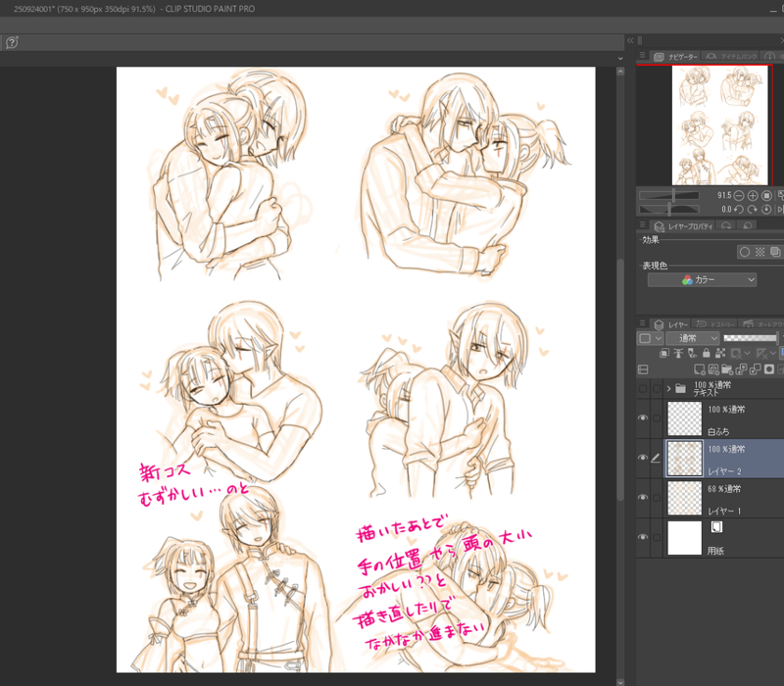This screenshot has height=686, width=784.
Task: Open the Layer palette hamburger menu
Action: click(x=643, y=323)
